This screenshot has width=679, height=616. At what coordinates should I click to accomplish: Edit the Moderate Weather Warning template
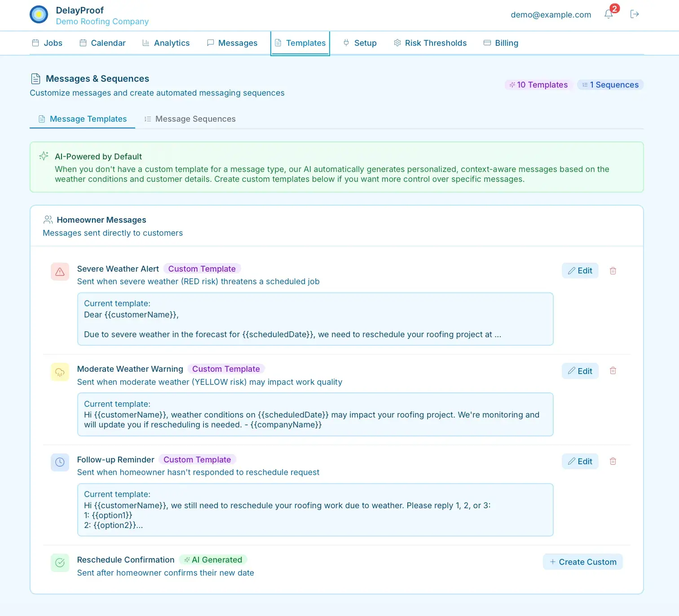580,371
